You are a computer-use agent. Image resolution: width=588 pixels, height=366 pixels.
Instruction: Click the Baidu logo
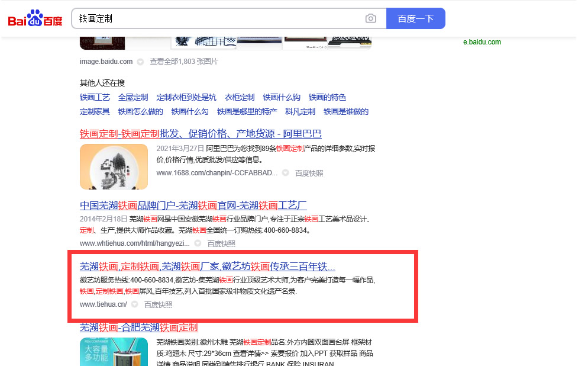tap(35, 19)
